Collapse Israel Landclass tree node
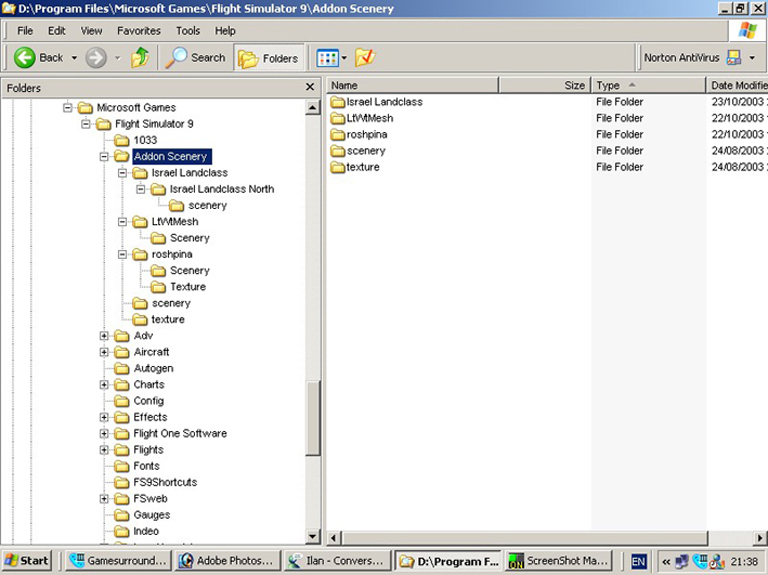This screenshot has height=575, width=768. click(x=122, y=172)
